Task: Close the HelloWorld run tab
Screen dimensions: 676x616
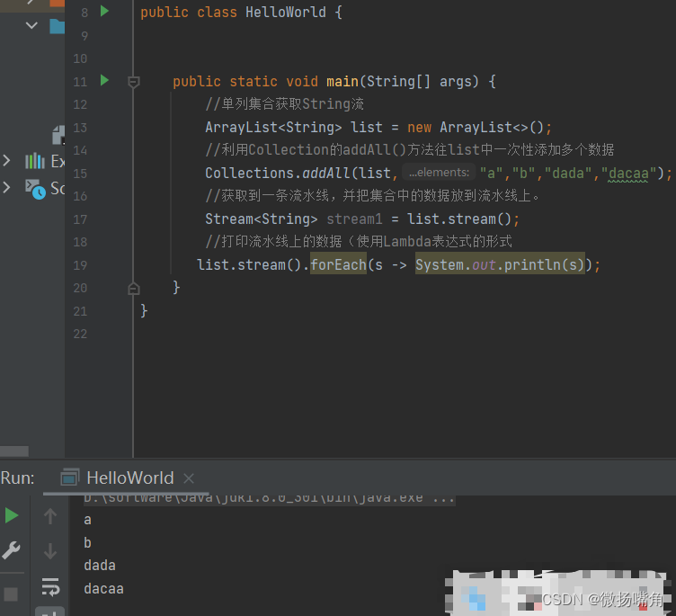Action: (x=189, y=478)
